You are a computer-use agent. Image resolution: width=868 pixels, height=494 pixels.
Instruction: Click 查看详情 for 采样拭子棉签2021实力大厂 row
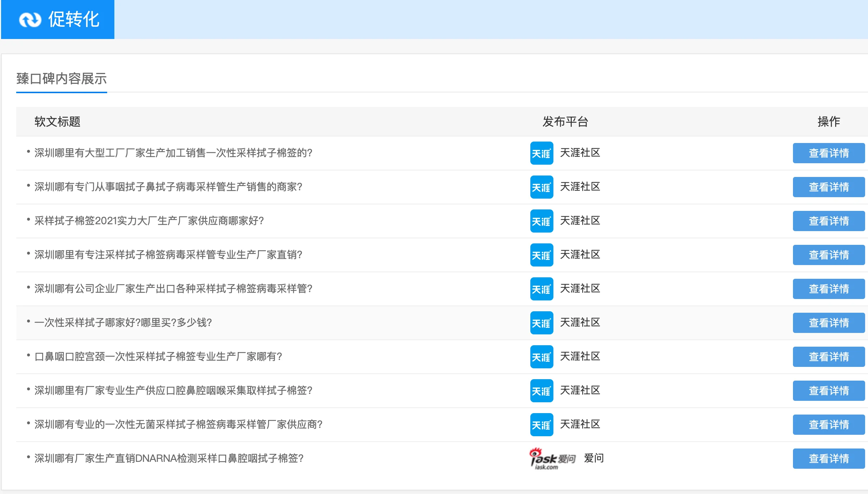pyautogui.click(x=829, y=221)
